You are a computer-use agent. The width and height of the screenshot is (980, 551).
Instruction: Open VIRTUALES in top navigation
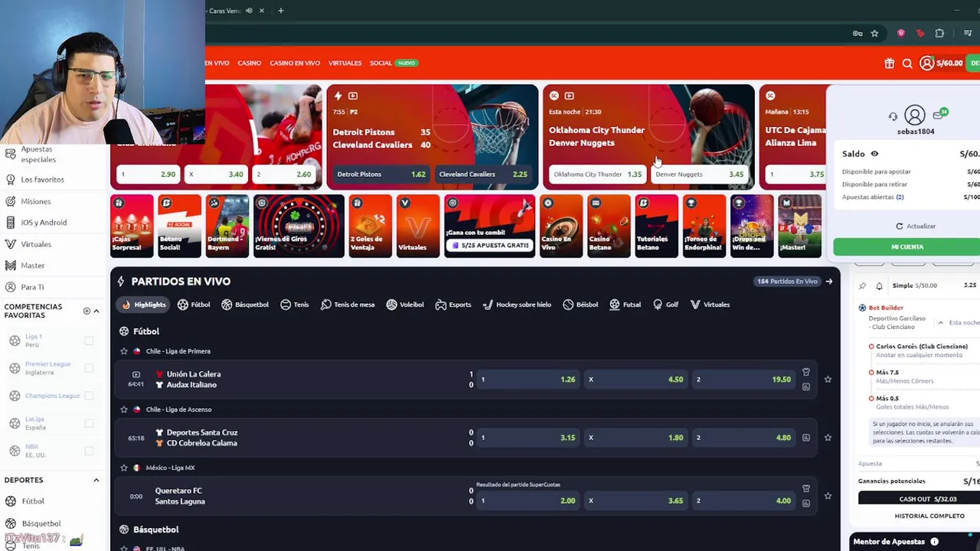point(345,64)
